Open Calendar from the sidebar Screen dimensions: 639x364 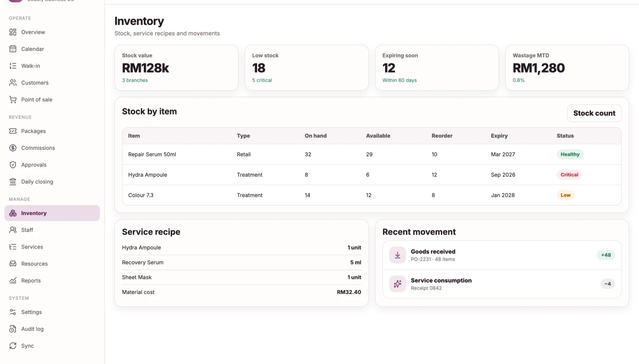tap(52, 49)
